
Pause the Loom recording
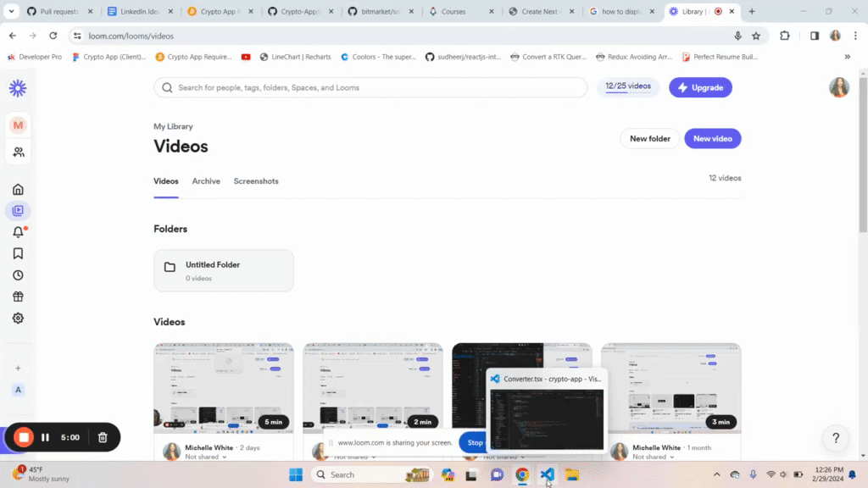tap(45, 437)
